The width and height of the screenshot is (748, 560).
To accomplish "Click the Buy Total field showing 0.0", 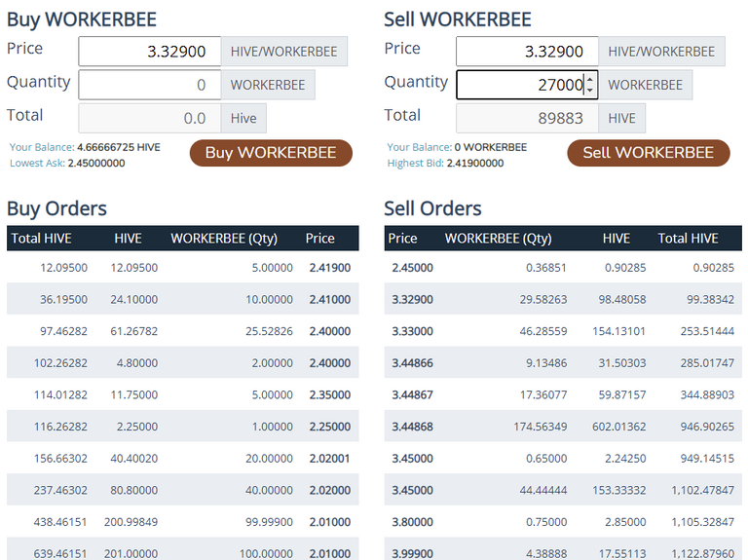I will pos(150,118).
